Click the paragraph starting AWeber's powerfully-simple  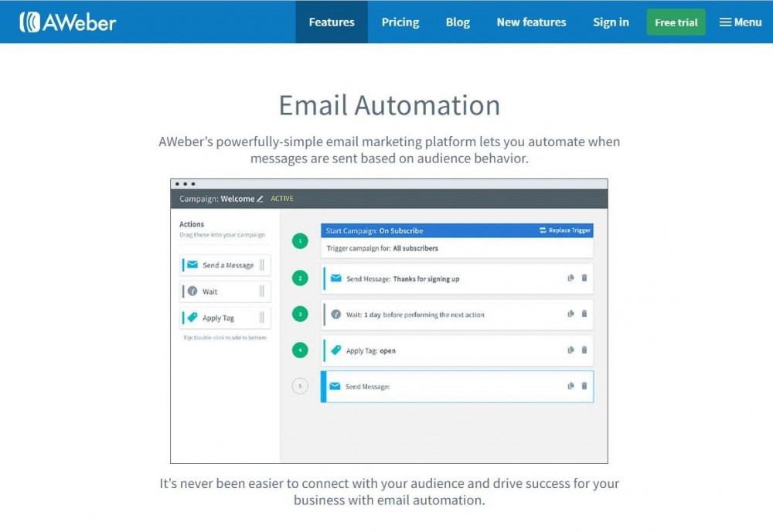(389, 150)
